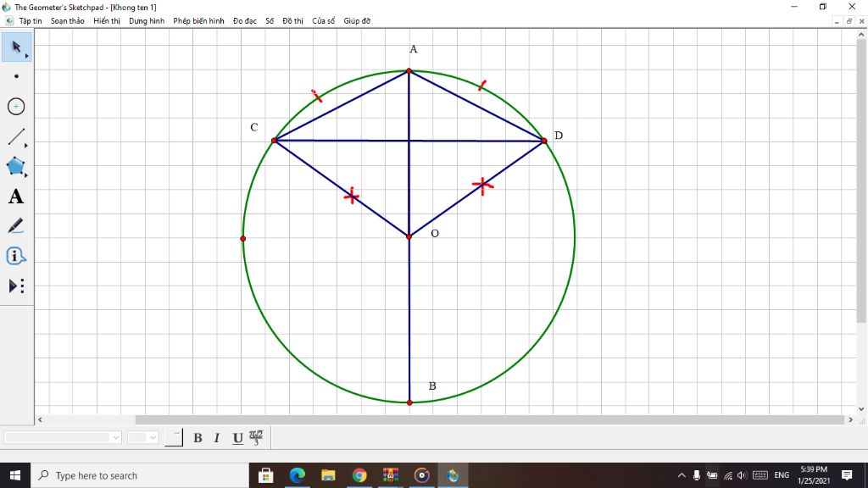The image size is (868, 488).
Task: Open WinRAR from taskbar
Action: 391,475
